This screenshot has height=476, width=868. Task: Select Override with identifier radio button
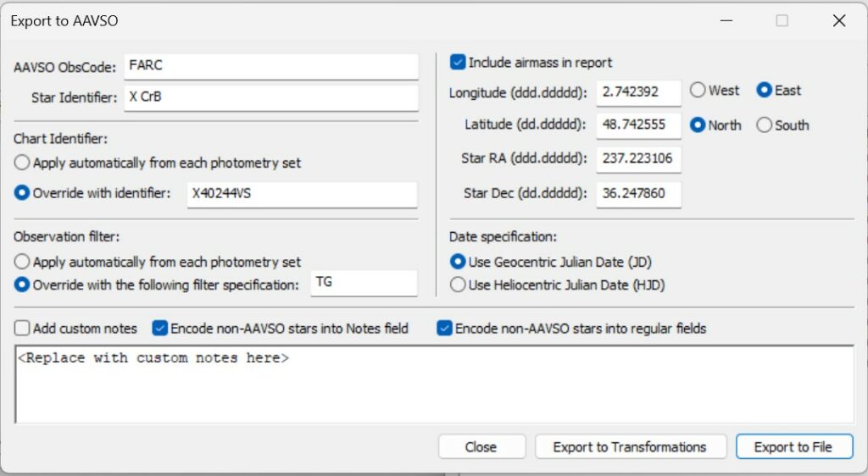22,193
